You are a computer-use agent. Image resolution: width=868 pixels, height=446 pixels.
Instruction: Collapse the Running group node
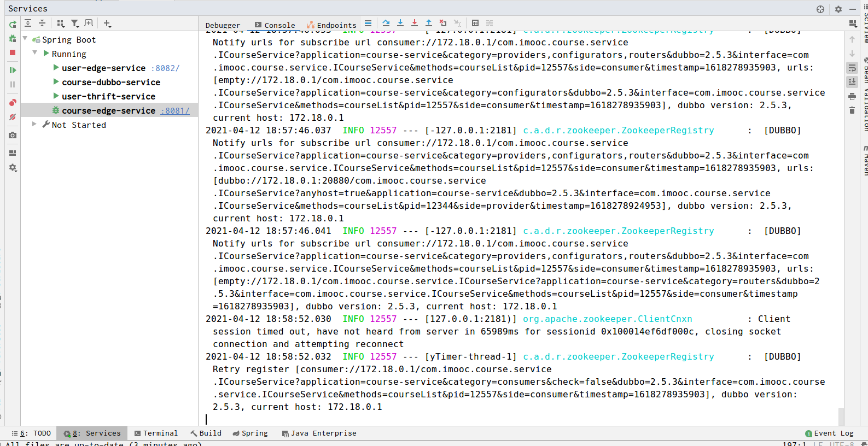click(x=35, y=53)
